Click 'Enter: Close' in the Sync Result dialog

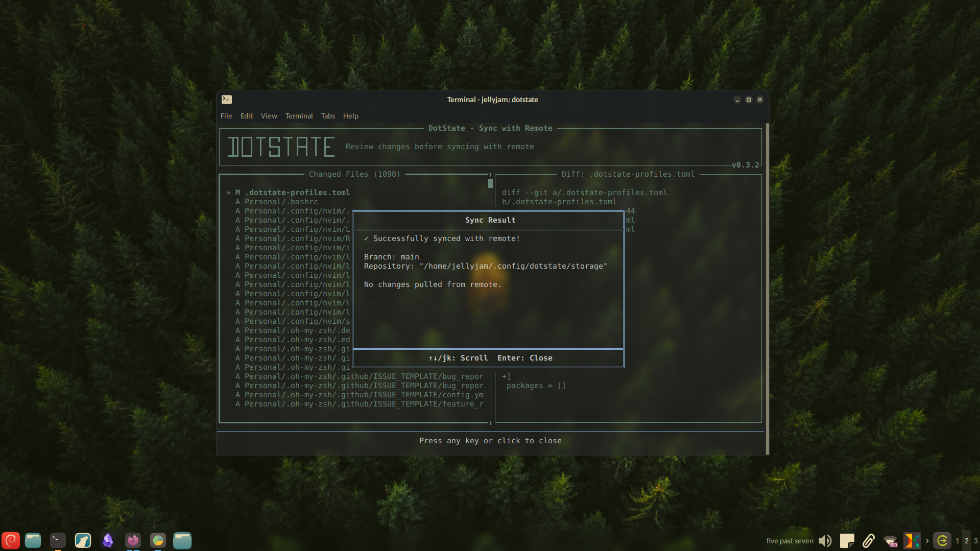click(x=525, y=358)
